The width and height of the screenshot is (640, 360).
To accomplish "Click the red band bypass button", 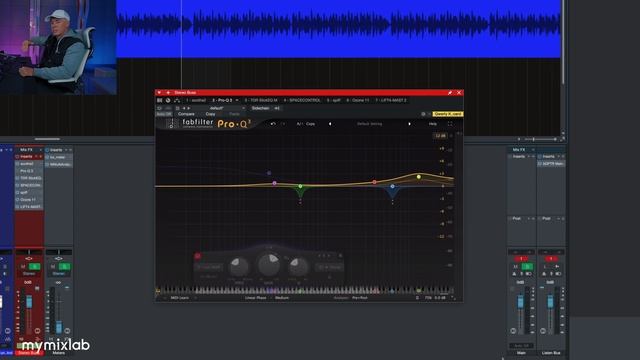I will point(198,256).
